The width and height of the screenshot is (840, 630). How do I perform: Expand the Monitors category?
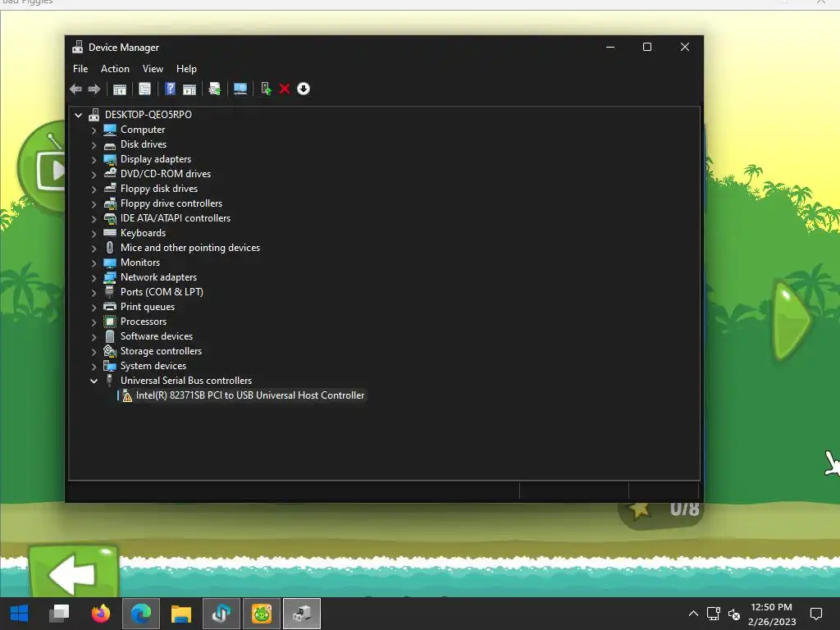94,263
